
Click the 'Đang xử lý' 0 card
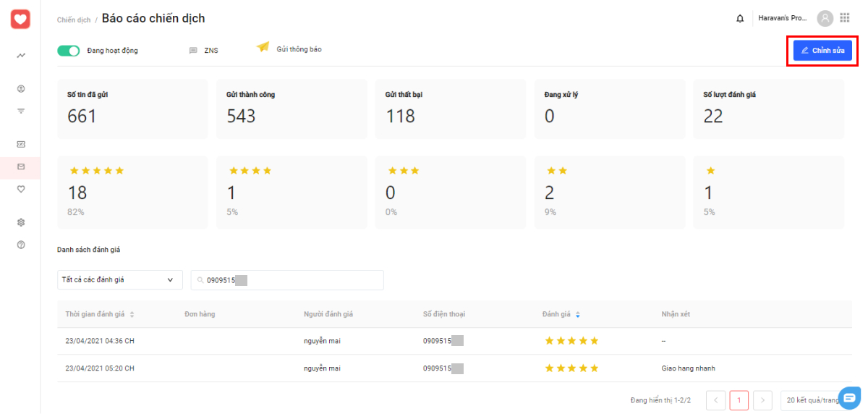click(610, 109)
